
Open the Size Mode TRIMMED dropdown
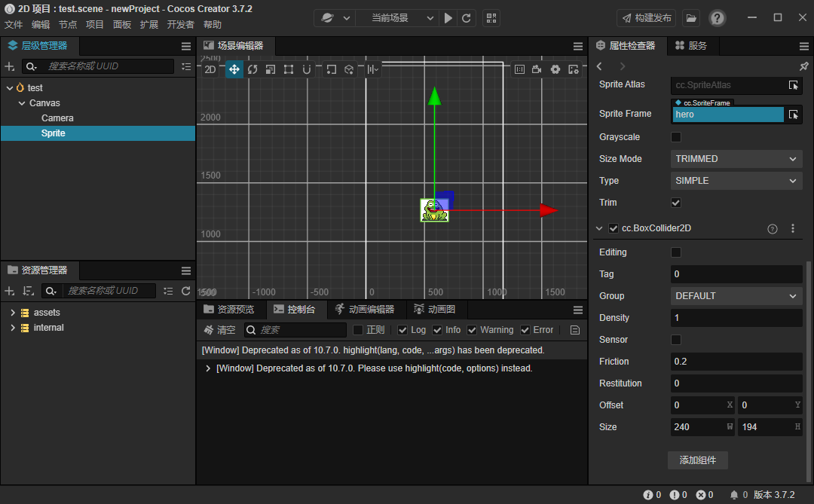click(736, 159)
